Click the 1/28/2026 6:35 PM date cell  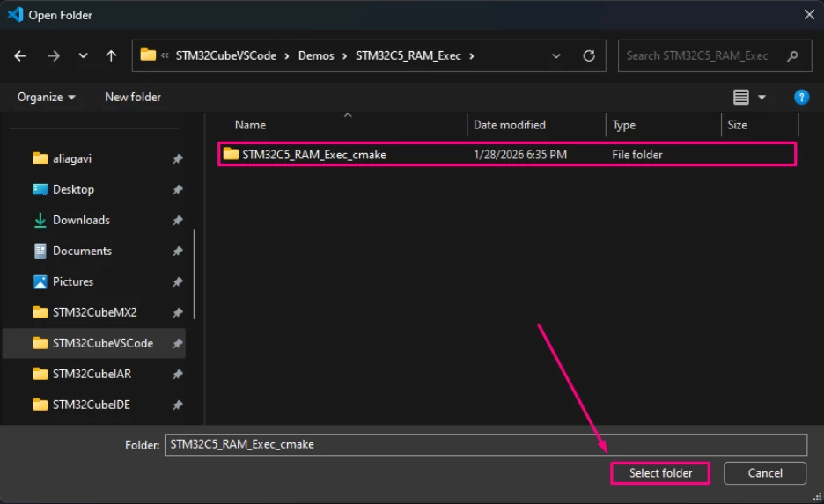(520, 155)
